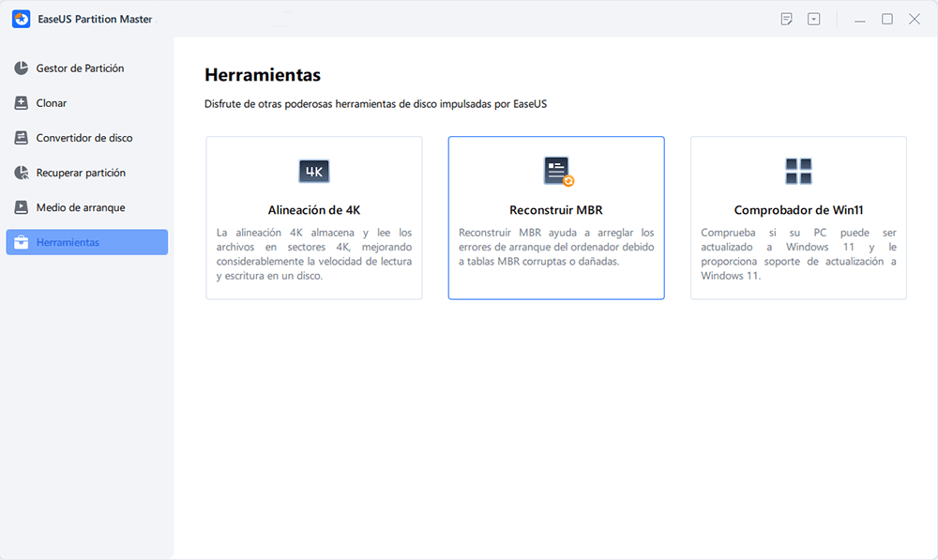Go to Clonar section
Viewport: 938px width, 560px height.
coord(87,103)
